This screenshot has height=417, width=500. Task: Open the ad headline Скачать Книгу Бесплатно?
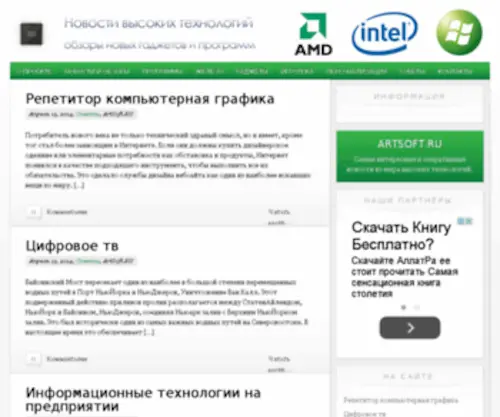tap(401, 236)
